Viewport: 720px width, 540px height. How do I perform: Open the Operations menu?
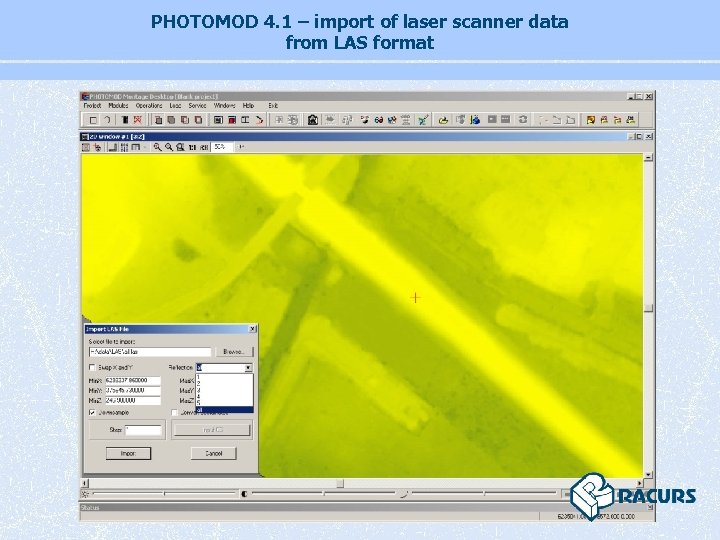[x=149, y=106]
